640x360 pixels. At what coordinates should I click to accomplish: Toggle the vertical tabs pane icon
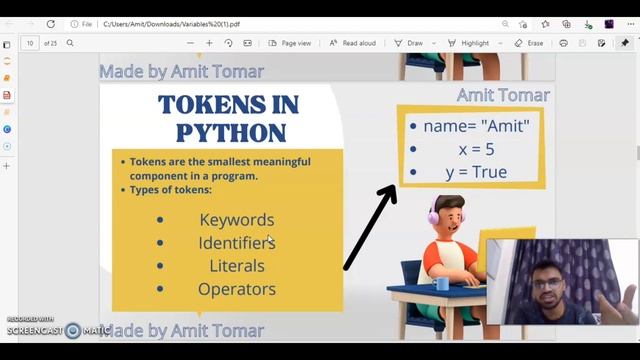(7, 44)
